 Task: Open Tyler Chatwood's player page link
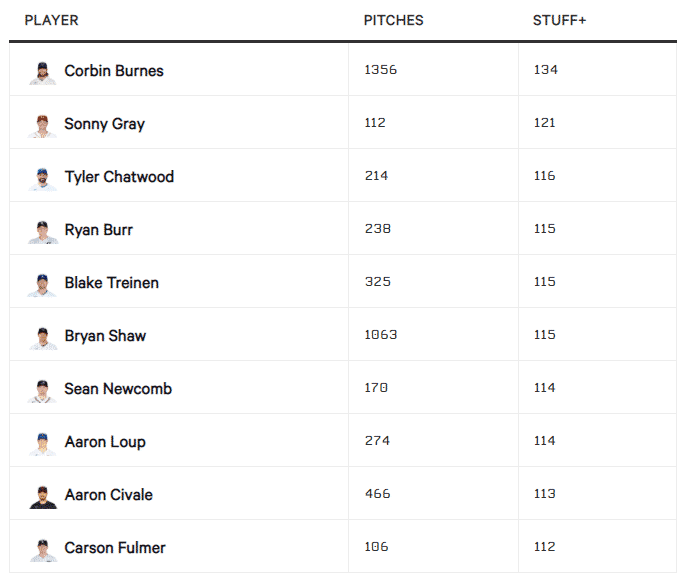[x=119, y=177]
